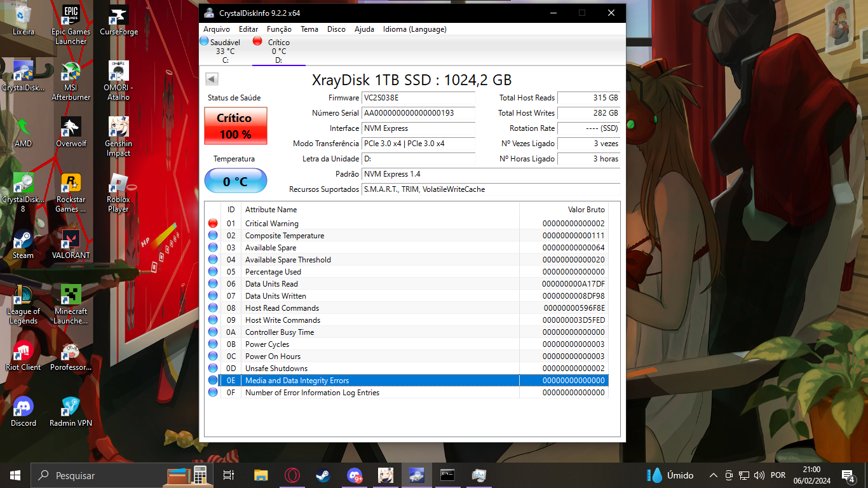This screenshot has width=868, height=488.
Task: Select the Controller Busy Time row
Action: coord(407,332)
